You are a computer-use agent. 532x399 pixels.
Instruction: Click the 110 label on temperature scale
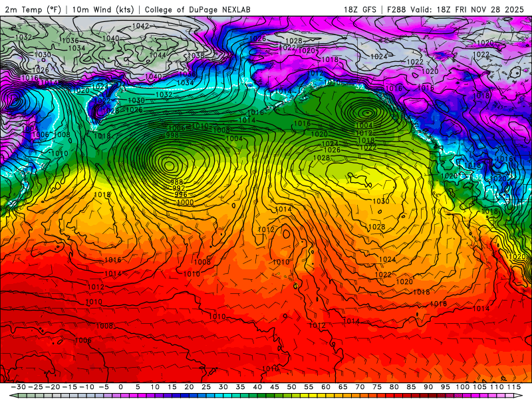[x=497, y=387]
